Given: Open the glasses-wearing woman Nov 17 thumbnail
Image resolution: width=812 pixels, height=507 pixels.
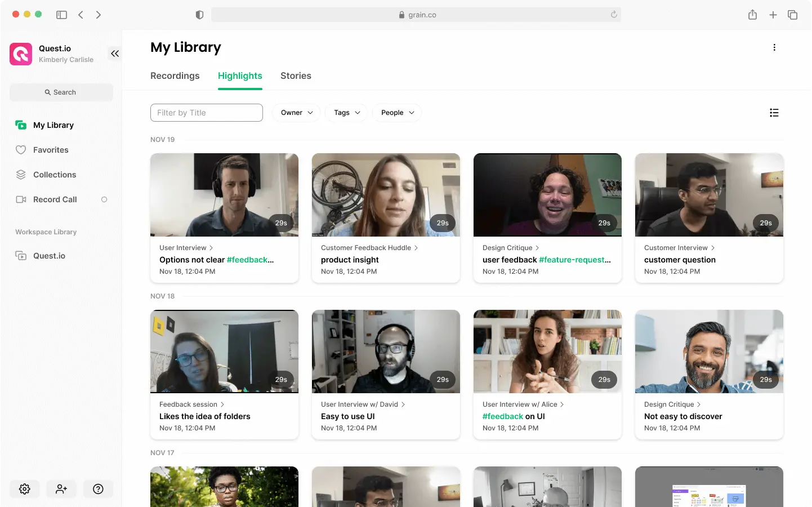Looking at the screenshot, I should pyautogui.click(x=224, y=487).
